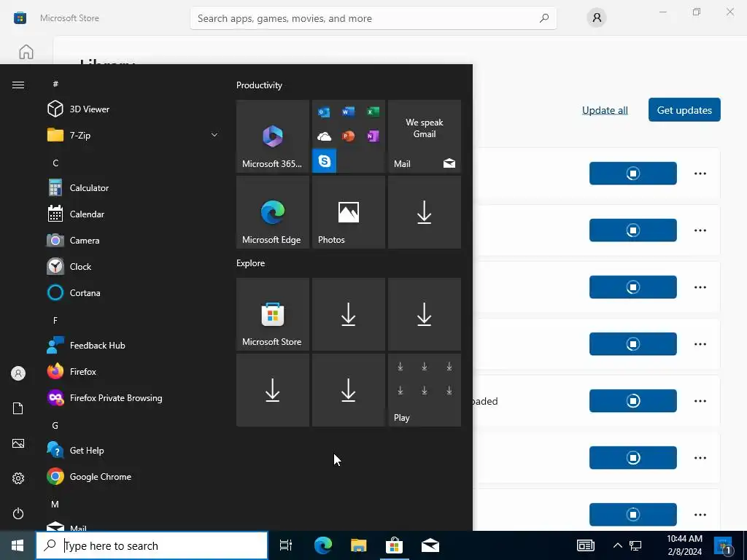747x560 pixels.
Task: Click the letter G section header
Action: click(55, 426)
